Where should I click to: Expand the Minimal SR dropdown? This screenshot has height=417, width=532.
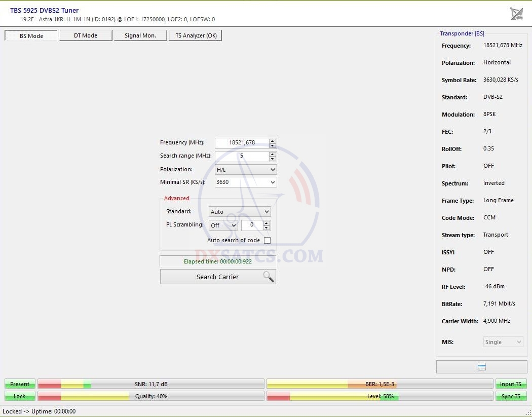[x=246, y=182]
